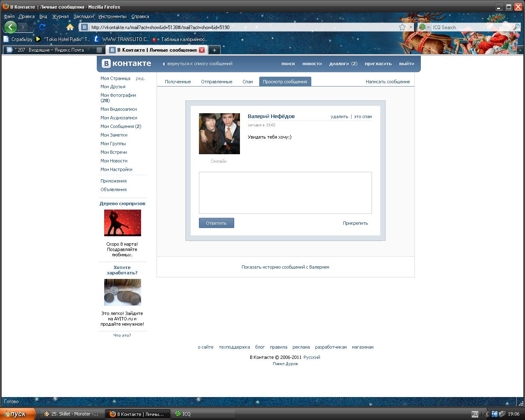Open a new tab with the plus button
Viewport: 525px width, 420px height.
coord(214,50)
